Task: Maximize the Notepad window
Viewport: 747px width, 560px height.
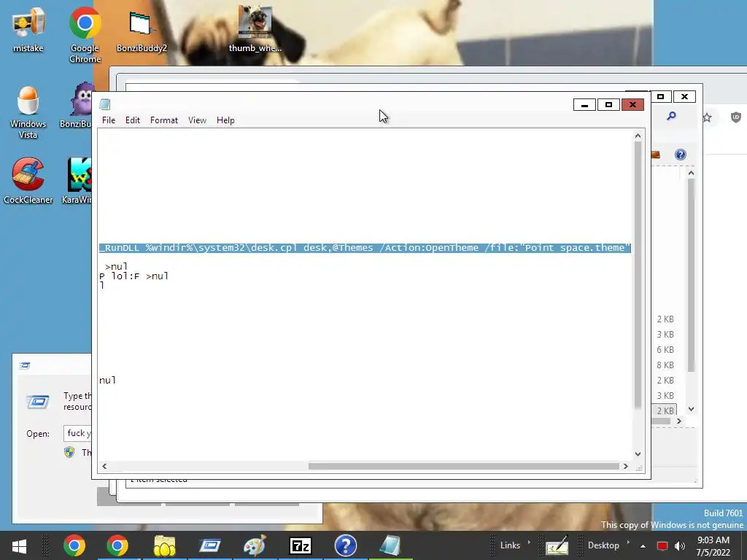Action: click(608, 105)
